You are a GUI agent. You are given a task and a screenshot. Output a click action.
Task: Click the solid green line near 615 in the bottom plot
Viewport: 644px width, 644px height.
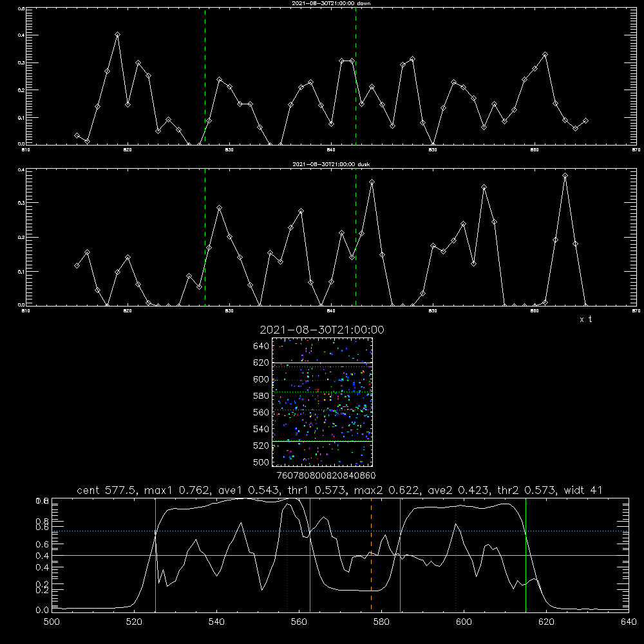pyautogui.click(x=526, y=554)
